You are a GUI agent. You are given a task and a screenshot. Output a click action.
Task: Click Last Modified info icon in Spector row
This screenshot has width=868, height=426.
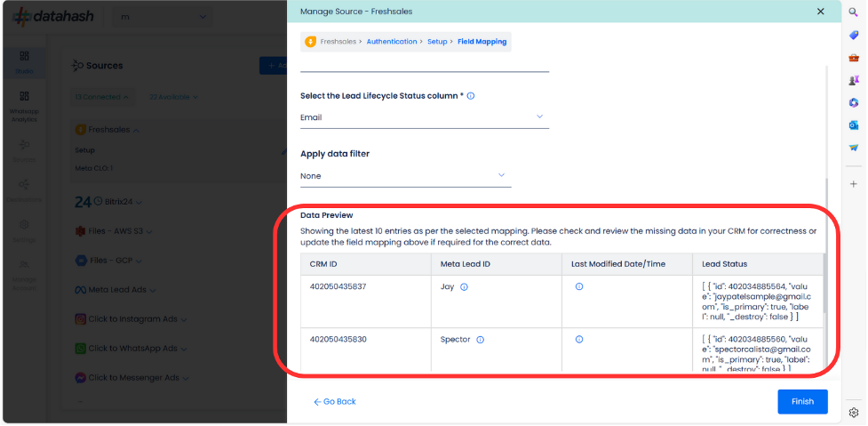[x=579, y=339]
